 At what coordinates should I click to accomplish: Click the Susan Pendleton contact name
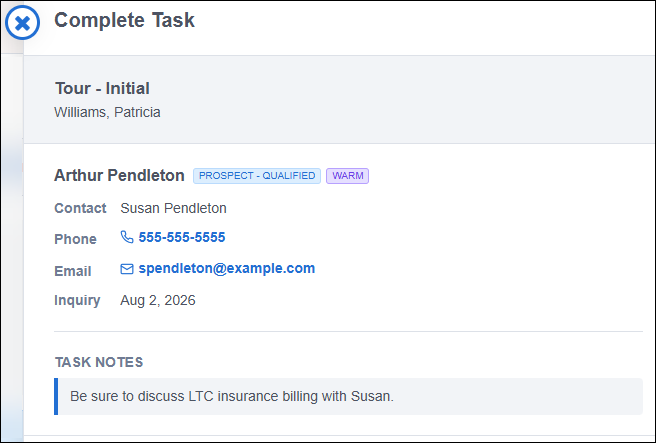pyautogui.click(x=173, y=208)
